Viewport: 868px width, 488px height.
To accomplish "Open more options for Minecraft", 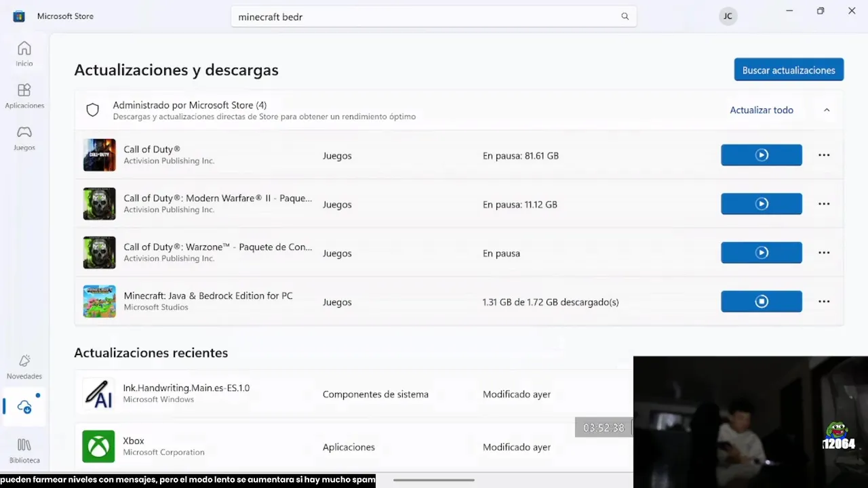I will point(824,302).
